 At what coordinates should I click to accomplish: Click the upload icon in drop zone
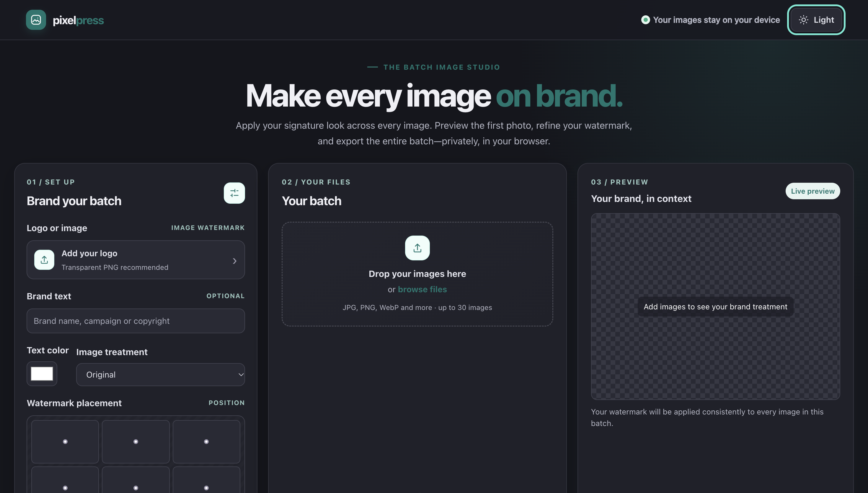pos(417,248)
